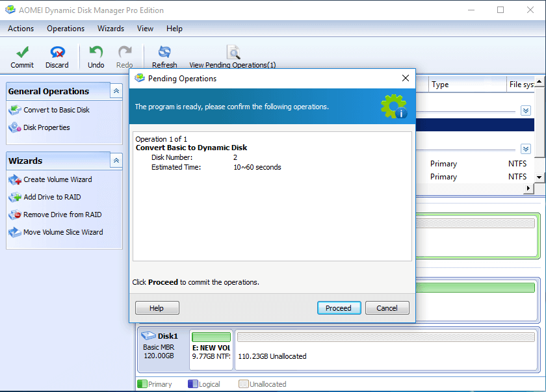The height and width of the screenshot is (392, 546).
Task: Launch Move Volume Slice Wizard link
Action: 63,232
